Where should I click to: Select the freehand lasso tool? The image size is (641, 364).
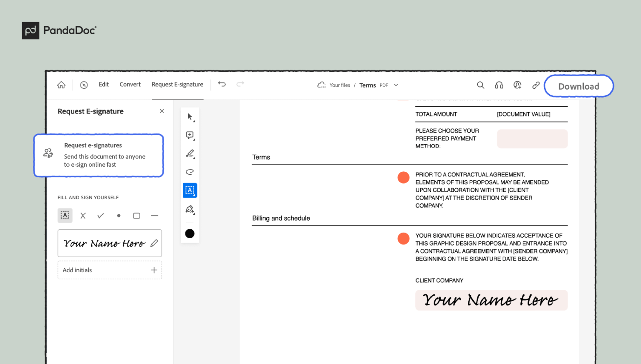(190, 171)
